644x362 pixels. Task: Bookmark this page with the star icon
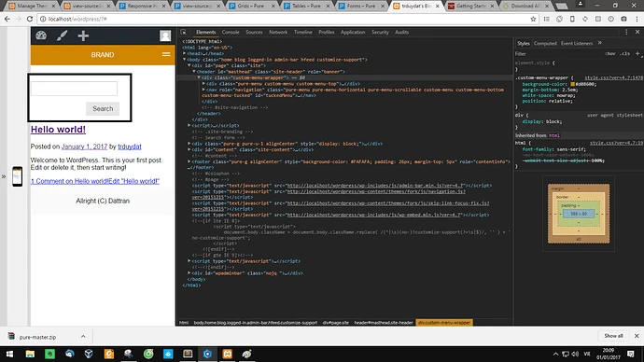(x=533, y=19)
